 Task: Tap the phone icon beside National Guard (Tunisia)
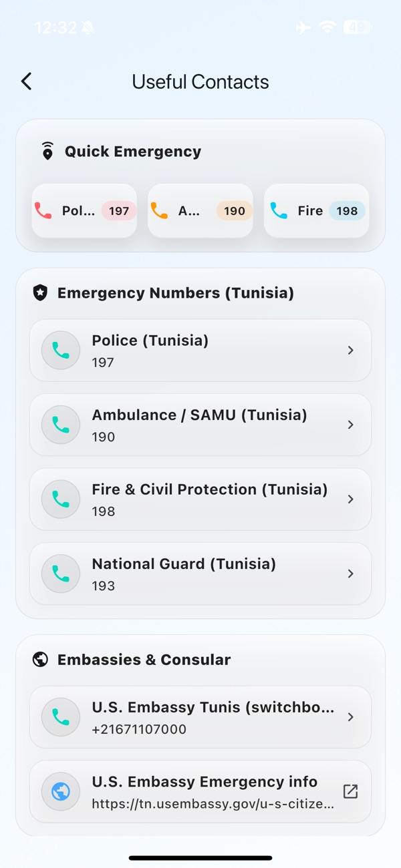61,574
